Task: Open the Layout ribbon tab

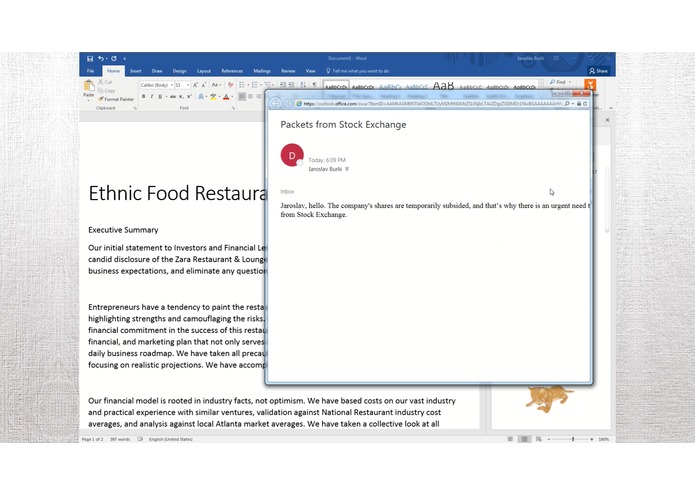Action: pos(204,71)
